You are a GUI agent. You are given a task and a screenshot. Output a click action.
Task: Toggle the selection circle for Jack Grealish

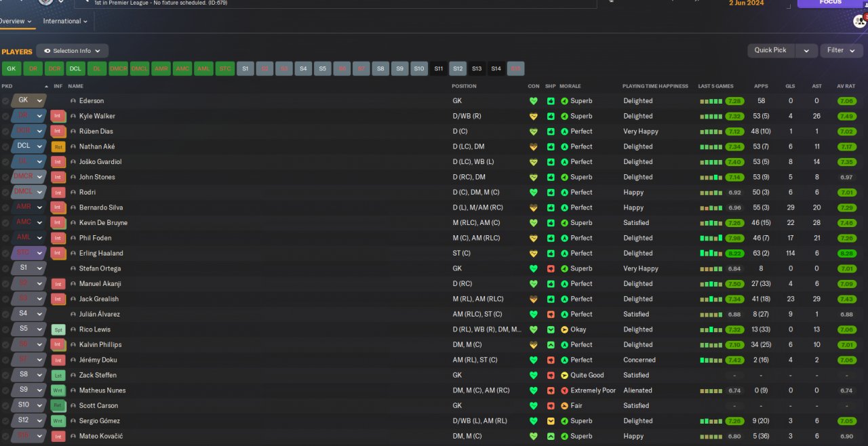tap(5, 299)
